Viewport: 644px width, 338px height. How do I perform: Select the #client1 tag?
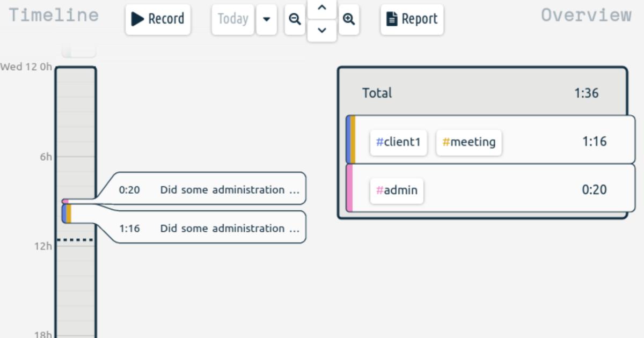pyautogui.click(x=398, y=142)
